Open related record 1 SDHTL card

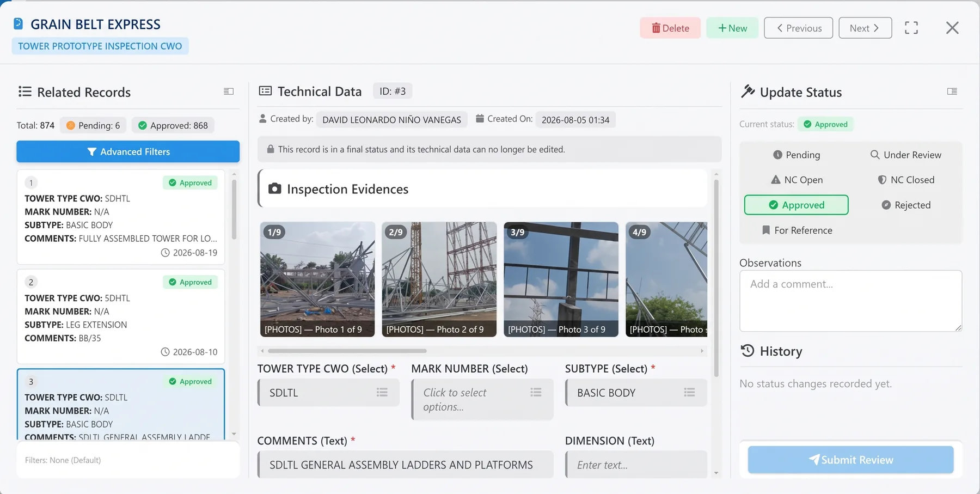pos(121,217)
